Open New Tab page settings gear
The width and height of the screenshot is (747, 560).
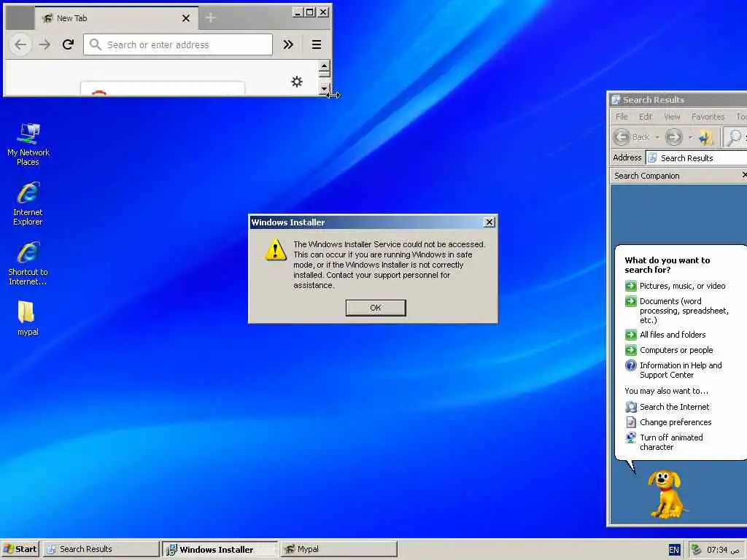coord(297,82)
